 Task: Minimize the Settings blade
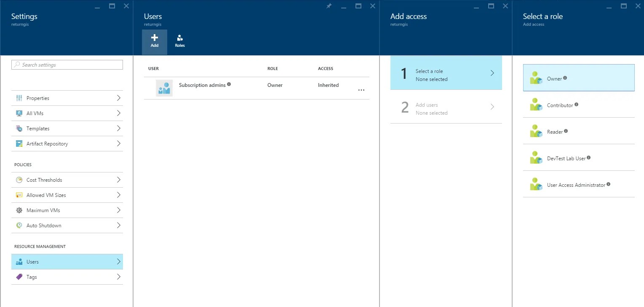coord(98,7)
